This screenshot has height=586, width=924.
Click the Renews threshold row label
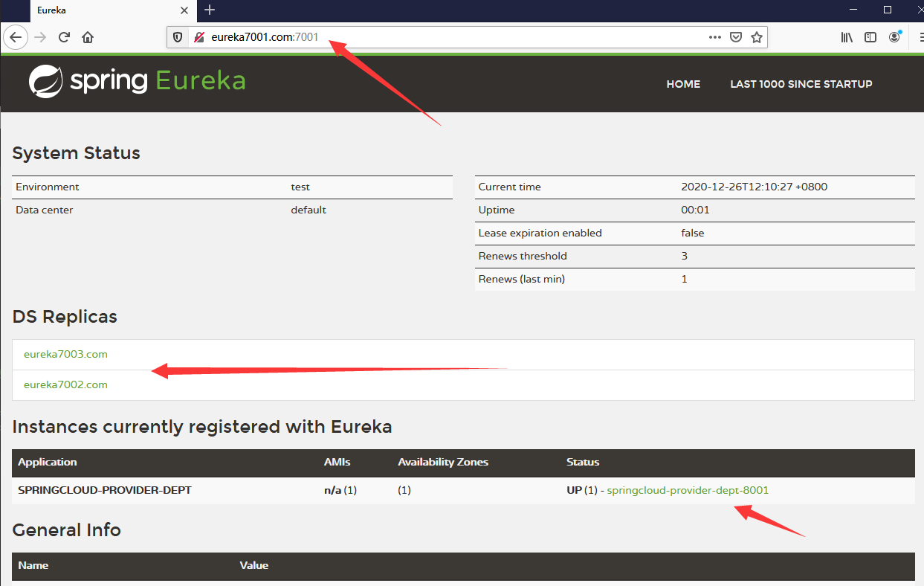(x=523, y=256)
